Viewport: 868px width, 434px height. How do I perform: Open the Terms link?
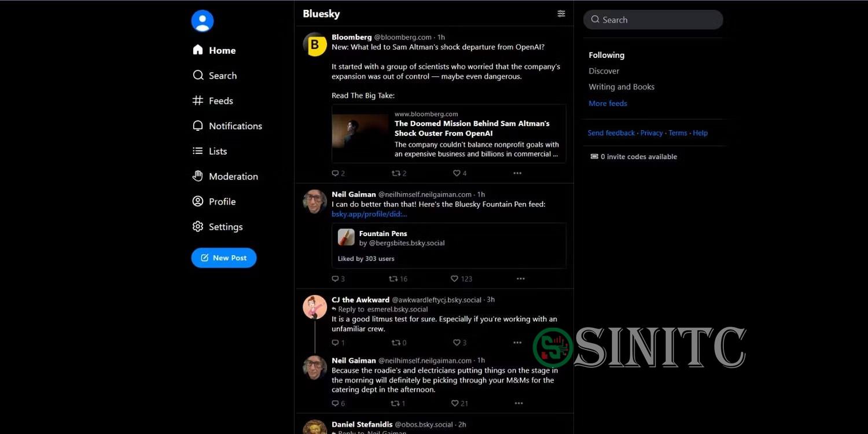coord(678,133)
